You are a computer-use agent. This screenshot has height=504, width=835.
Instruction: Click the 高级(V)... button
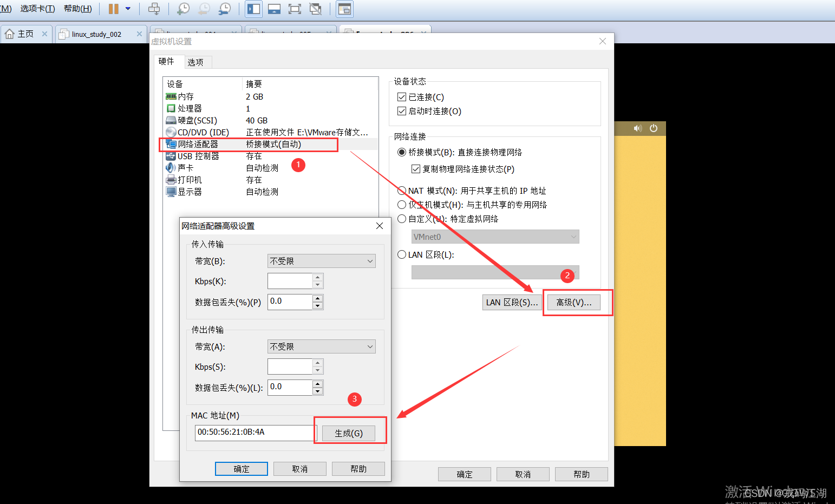click(574, 302)
